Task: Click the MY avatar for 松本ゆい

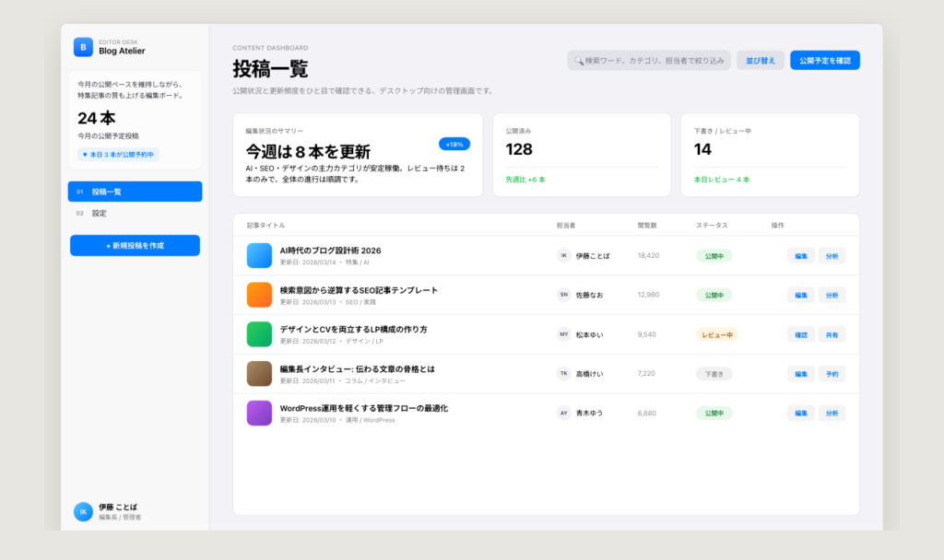Action: click(x=563, y=334)
